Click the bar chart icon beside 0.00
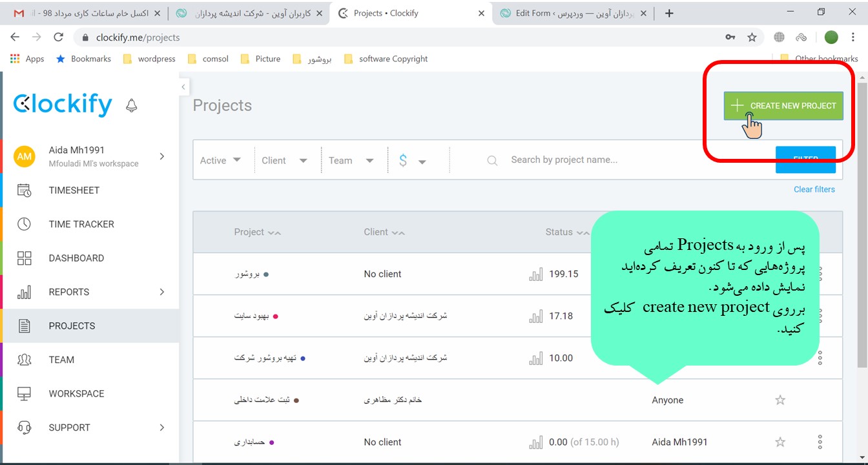The image size is (868, 465). (x=535, y=442)
